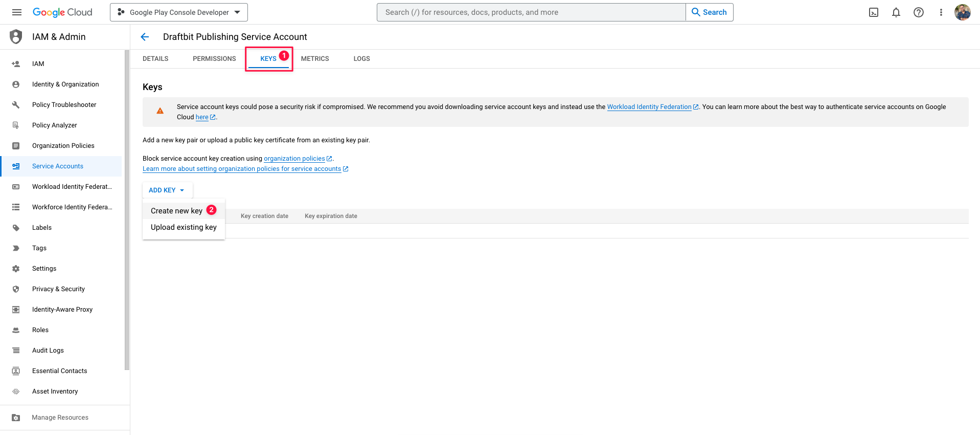The image size is (980, 435).
Task: Open Learn more about setting organization policies link
Action: click(x=245, y=169)
